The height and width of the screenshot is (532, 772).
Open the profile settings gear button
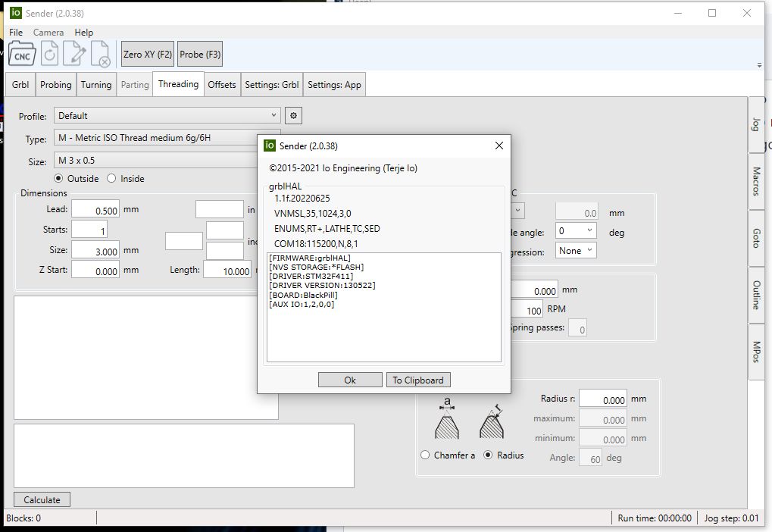click(293, 116)
